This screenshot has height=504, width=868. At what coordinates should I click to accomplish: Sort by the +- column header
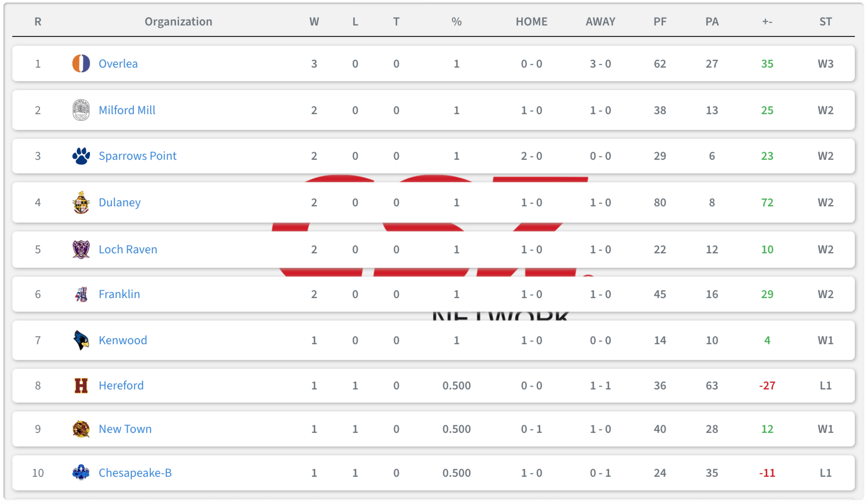tap(767, 22)
